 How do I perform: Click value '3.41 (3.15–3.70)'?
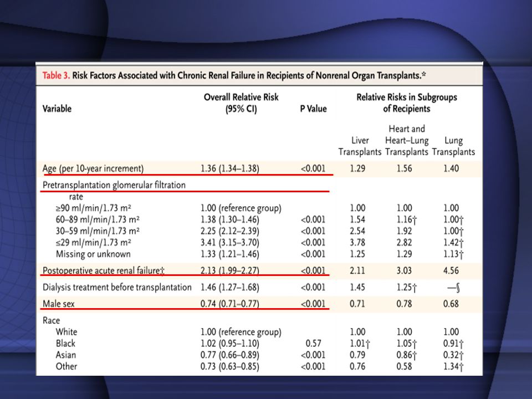[229, 243]
